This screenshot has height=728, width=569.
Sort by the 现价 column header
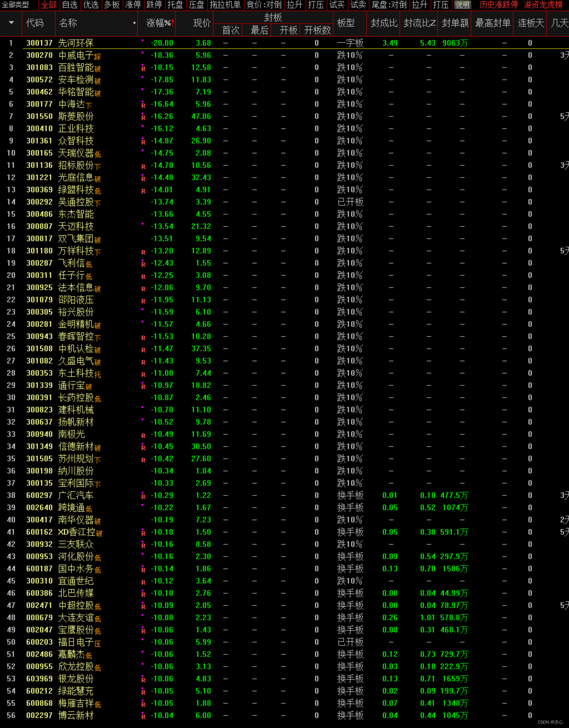click(x=202, y=23)
